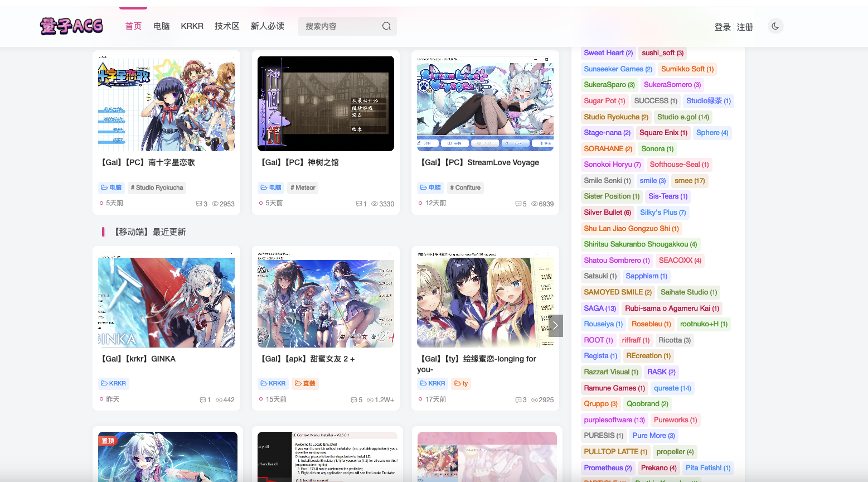Open the StreamLove Voyage cover image
Screen dimensions: 868x482
pyautogui.click(x=485, y=104)
